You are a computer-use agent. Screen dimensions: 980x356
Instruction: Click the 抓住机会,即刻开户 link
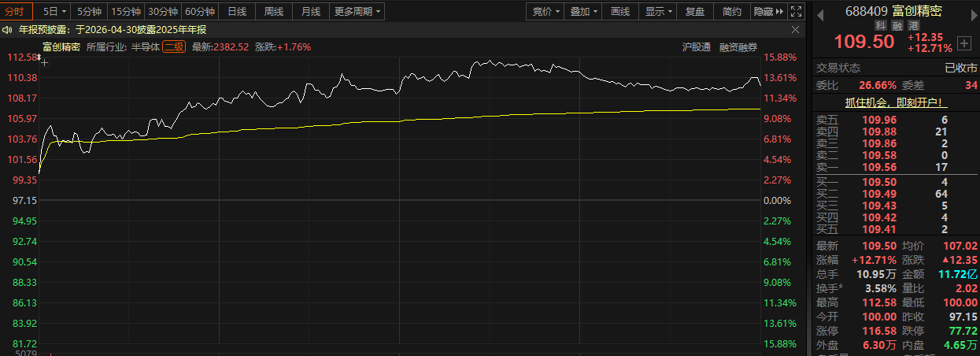[x=895, y=102]
